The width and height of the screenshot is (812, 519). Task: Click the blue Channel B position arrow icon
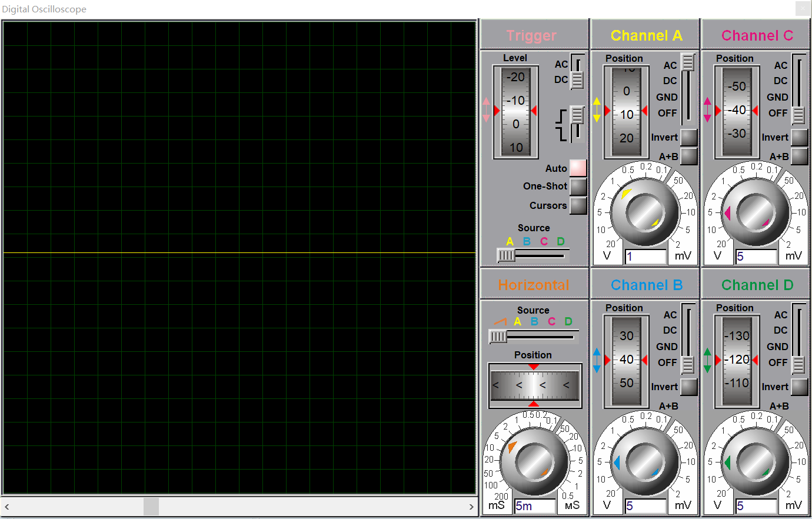pyautogui.click(x=597, y=360)
